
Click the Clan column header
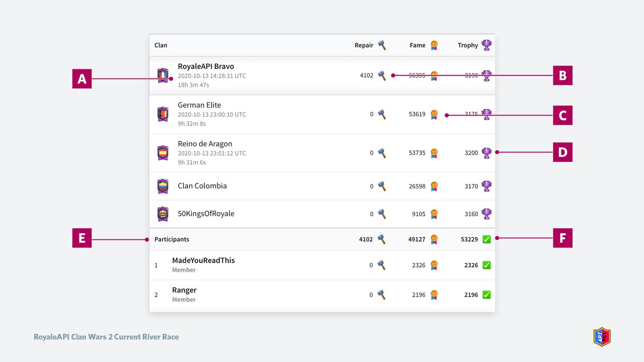coord(160,45)
